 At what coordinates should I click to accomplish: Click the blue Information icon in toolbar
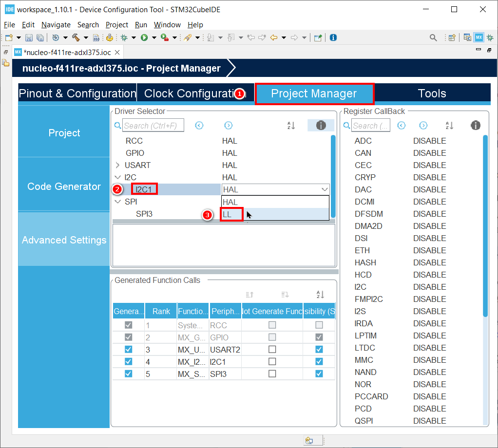click(x=333, y=38)
